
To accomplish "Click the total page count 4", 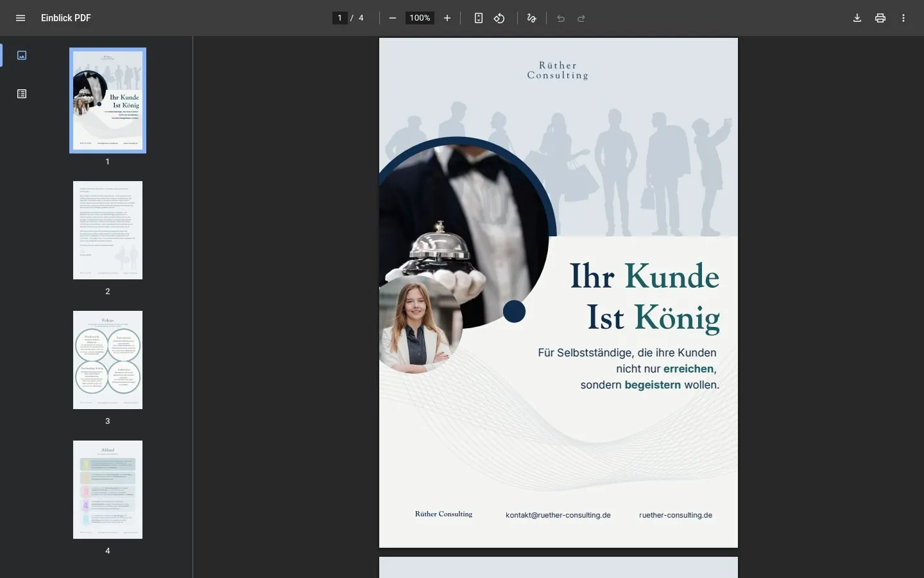I will click(x=361, y=18).
